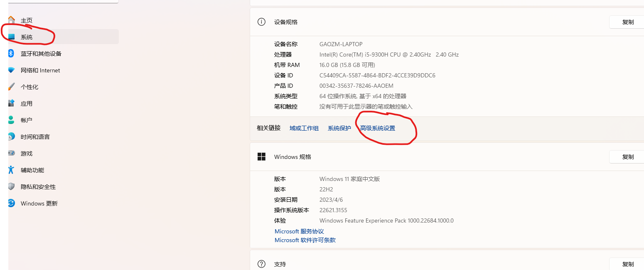644x270 pixels.
Task: Click the 相关链接 label
Action: pos(268,128)
